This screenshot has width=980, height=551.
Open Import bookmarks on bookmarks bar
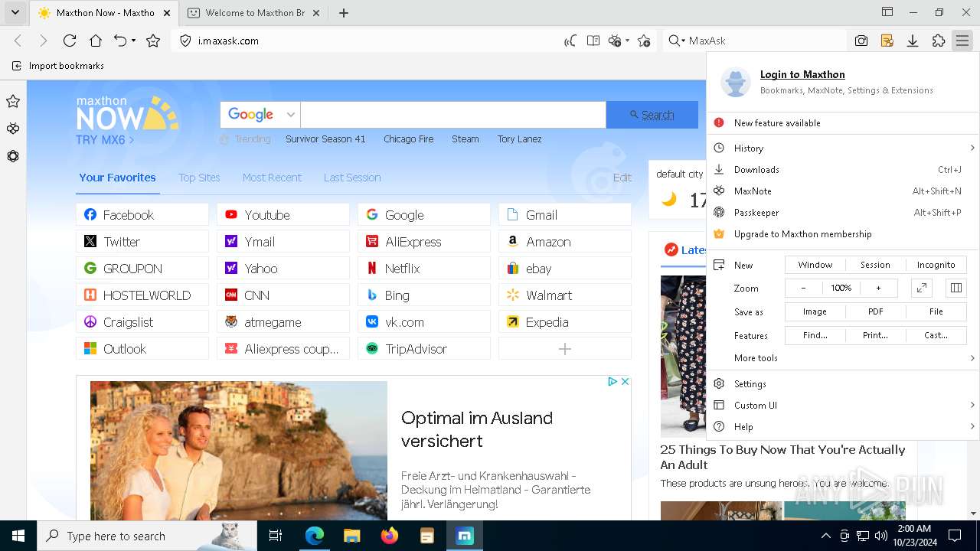[58, 66]
